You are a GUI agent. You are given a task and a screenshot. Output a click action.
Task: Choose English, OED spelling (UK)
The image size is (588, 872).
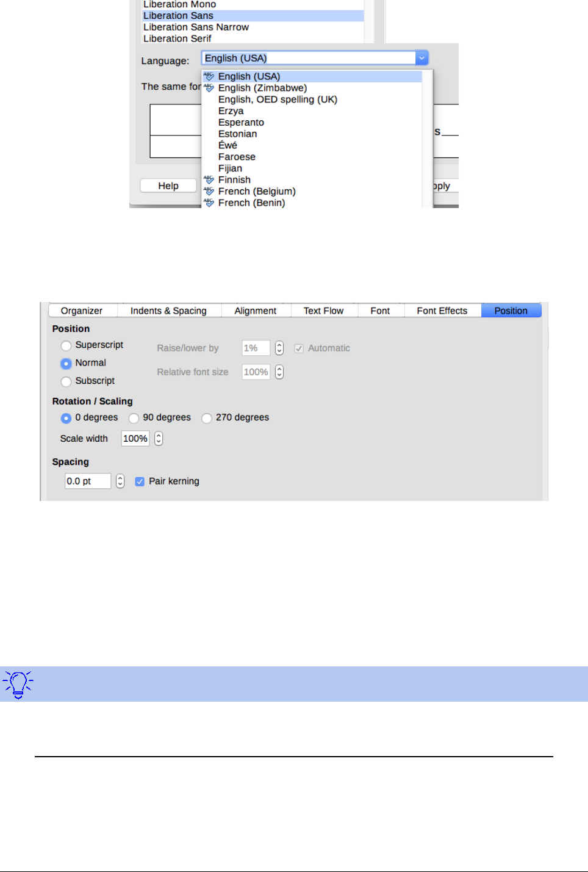tap(312, 99)
